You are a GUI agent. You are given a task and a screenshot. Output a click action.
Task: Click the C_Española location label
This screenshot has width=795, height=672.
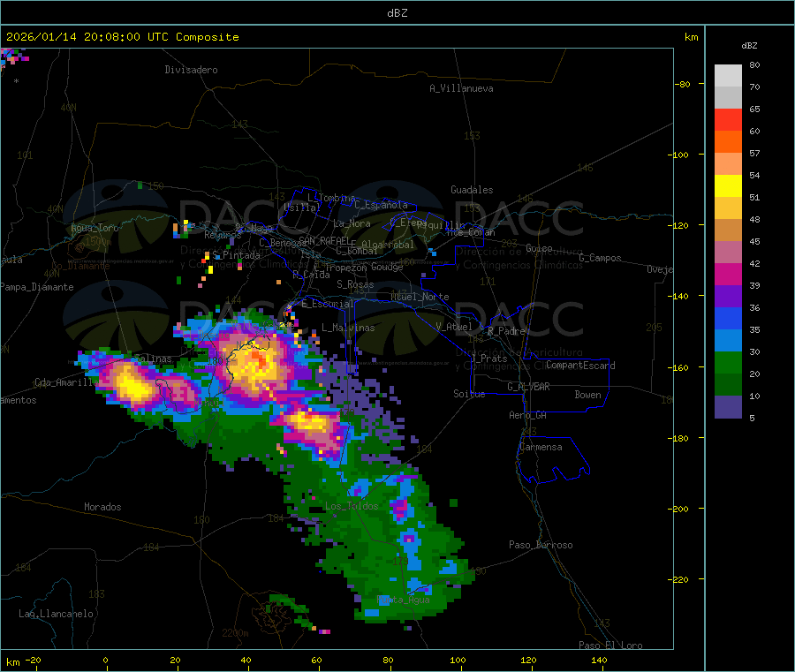[381, 205]
